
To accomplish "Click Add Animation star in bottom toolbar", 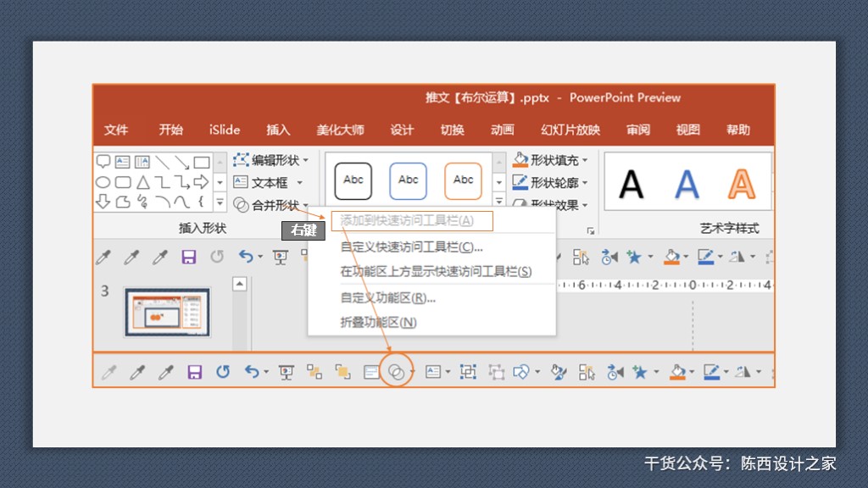I will 641,372.
